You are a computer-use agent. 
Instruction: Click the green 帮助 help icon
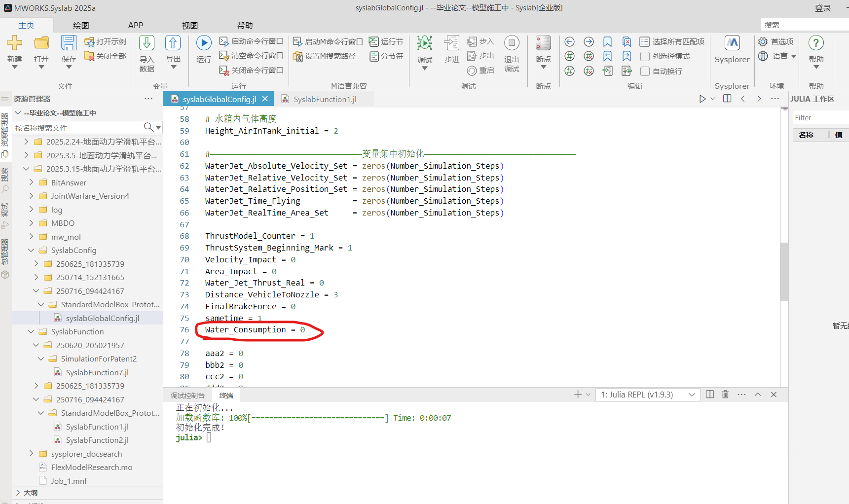(816, 43)
